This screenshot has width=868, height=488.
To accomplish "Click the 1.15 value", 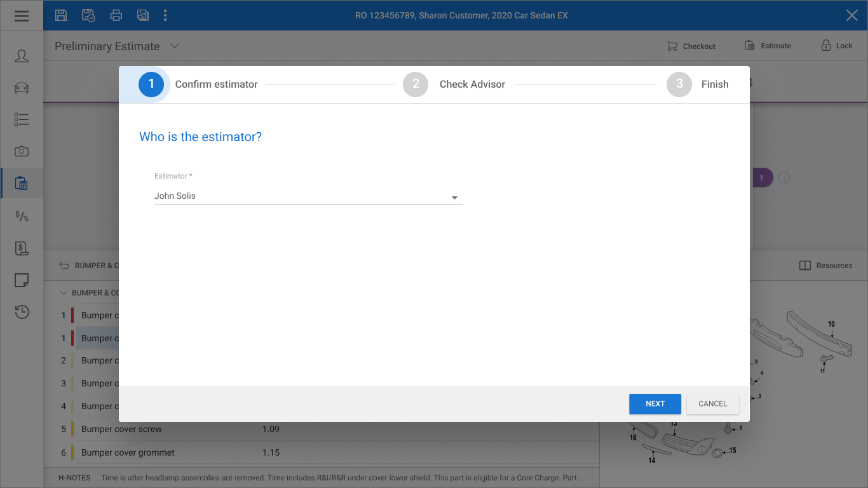I will 271,452.
